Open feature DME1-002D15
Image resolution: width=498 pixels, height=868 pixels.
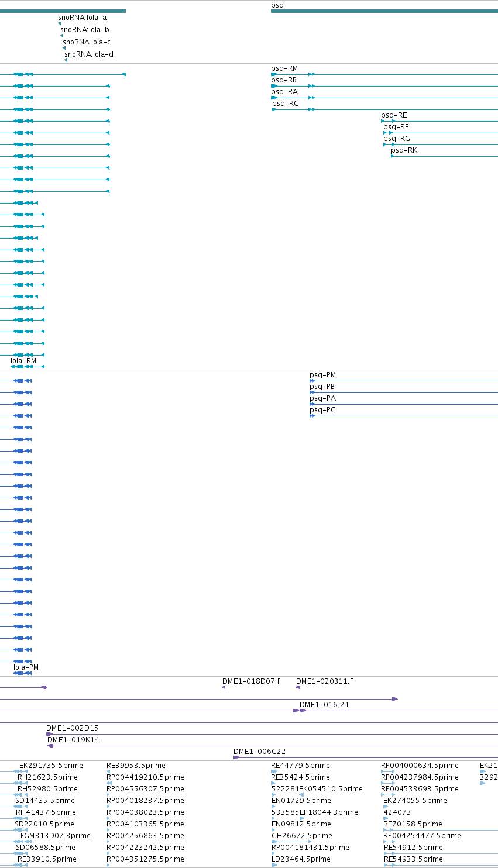coord(73,728)
